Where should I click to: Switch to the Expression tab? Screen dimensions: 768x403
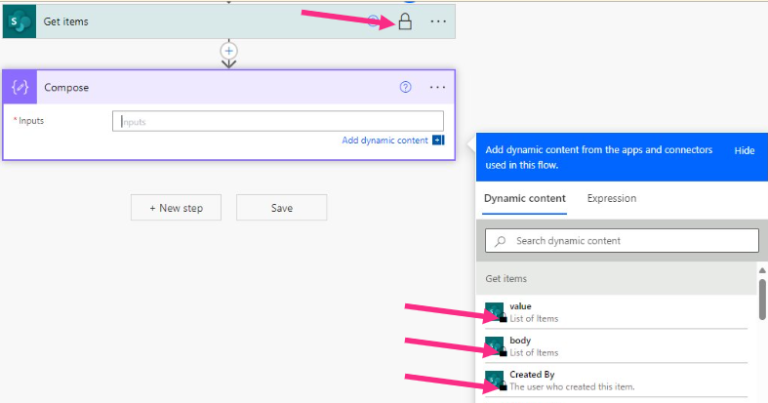611,198
